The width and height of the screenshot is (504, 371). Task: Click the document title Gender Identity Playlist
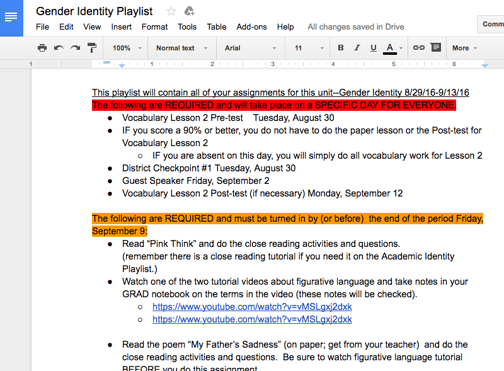[94, 11]
